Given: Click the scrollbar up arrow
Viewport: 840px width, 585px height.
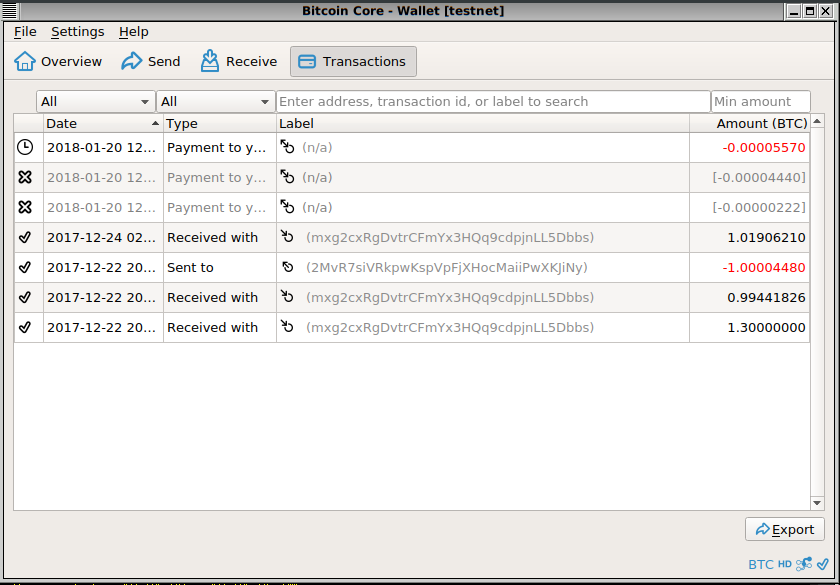Looking at the screenshot, I should coord(817,122).
